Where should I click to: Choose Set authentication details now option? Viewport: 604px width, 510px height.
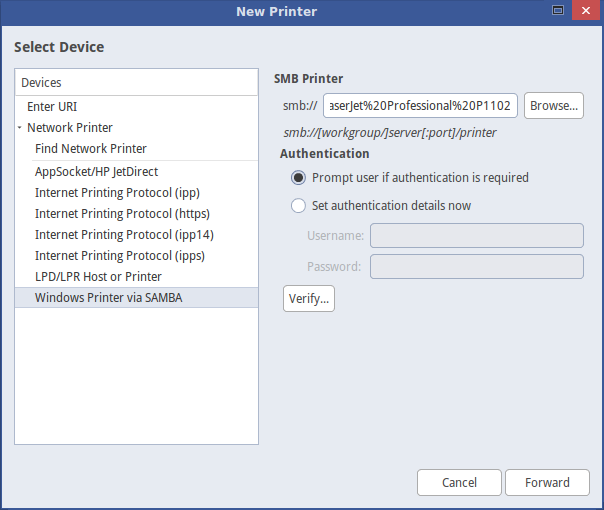click(298, 206)
